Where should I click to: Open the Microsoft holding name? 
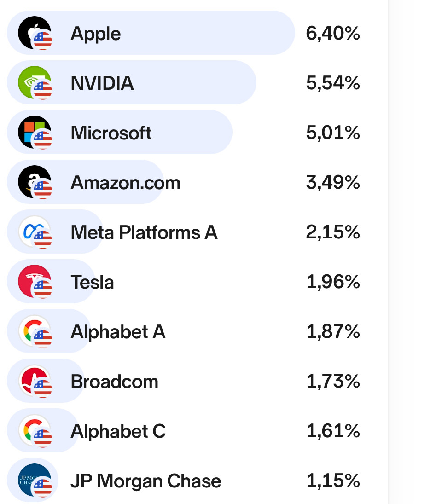point(111,133)
